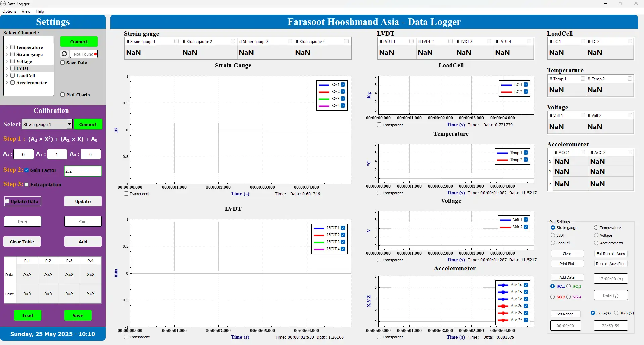The image size is (644, 345).
Task: Click the SG.1 blue line icon in the legend
Action: [324, 84]
